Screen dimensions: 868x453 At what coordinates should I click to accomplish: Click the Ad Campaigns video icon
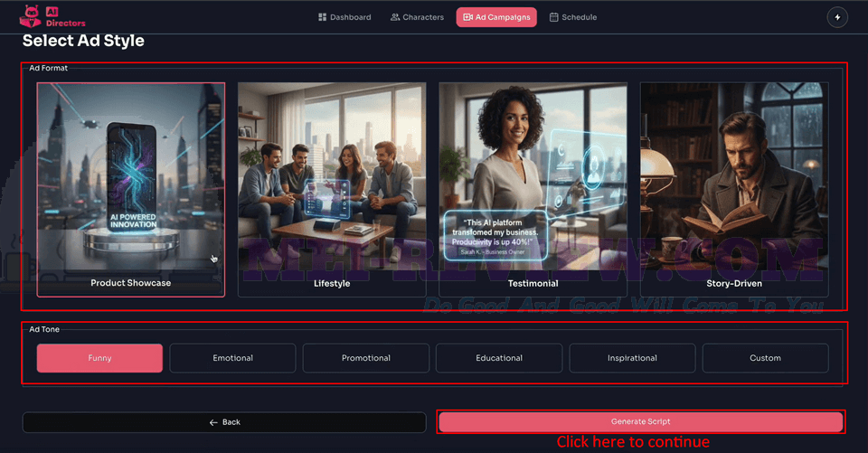pos(467,17)
